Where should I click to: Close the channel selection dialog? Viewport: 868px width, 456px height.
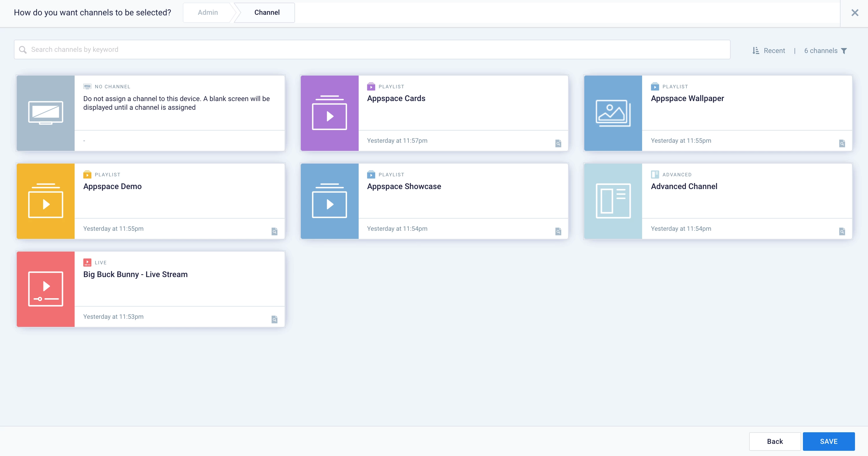click(x=854, y=13)
